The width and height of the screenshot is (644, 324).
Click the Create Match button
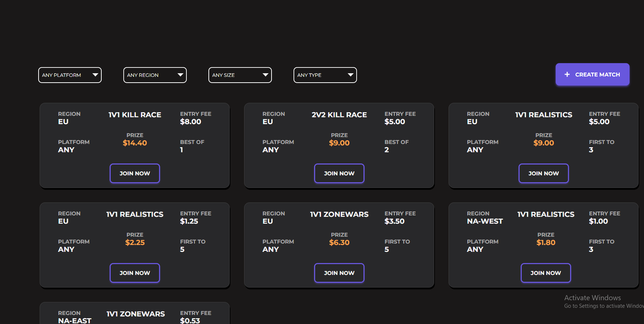[592, 75]
